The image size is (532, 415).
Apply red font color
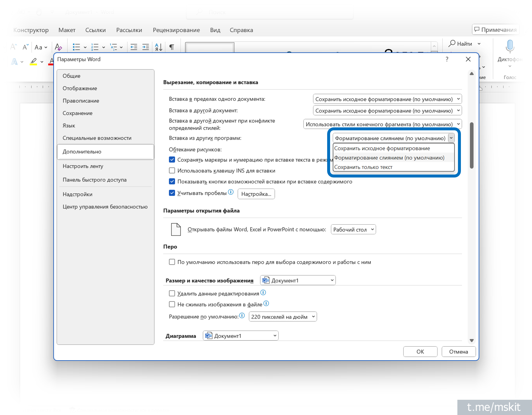51,62
